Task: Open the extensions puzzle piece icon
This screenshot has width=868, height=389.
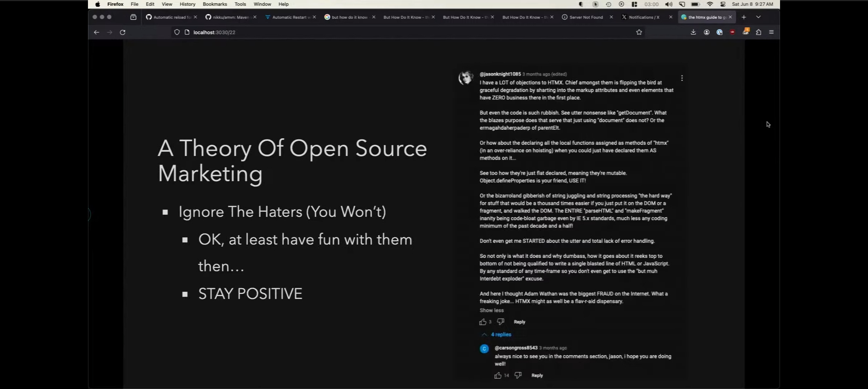Action: [758, 32]
